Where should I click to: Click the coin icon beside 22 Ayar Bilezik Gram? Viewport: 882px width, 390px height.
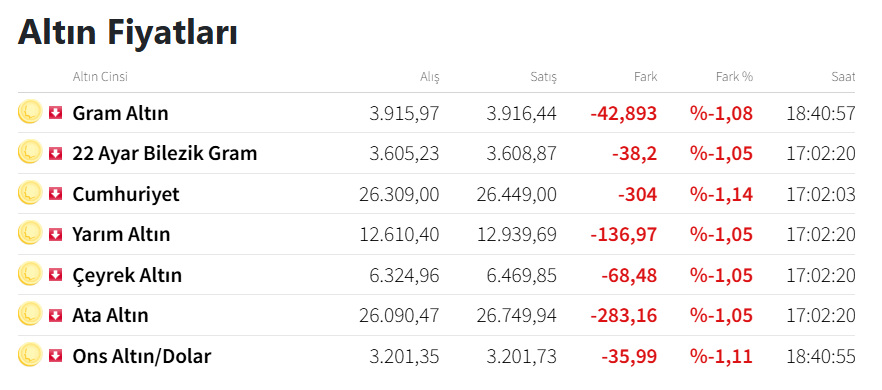(30, 152)
